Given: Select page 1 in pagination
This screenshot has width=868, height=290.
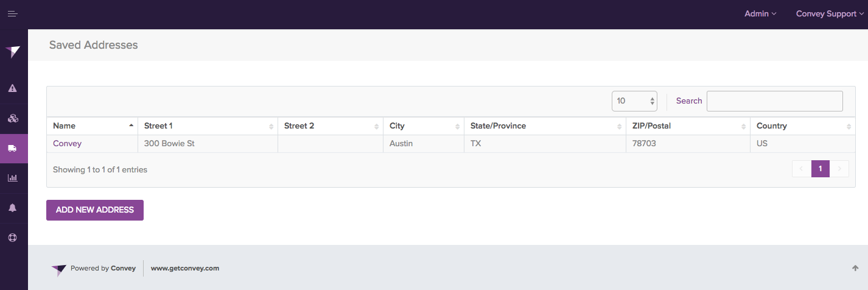Looking at the screenshot, I should [821, 169].
